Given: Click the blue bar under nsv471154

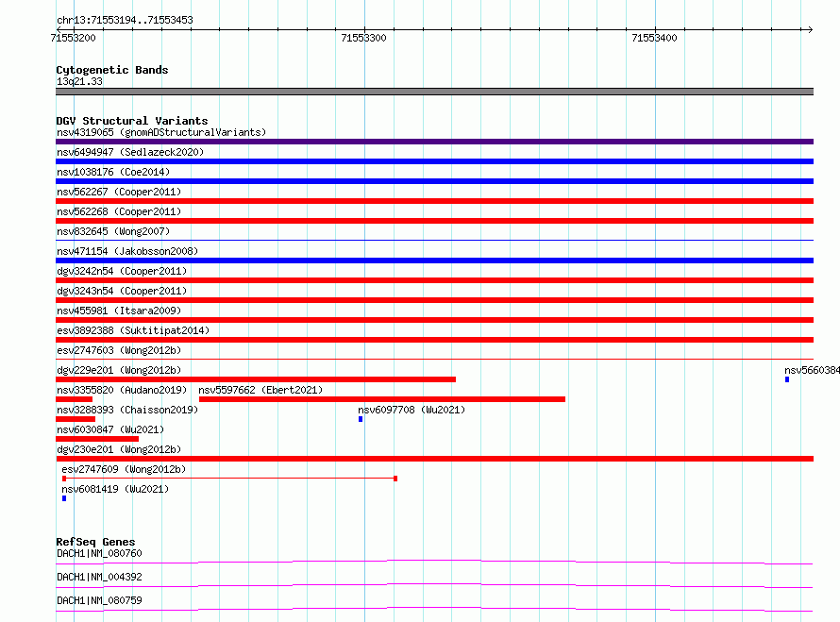Looking at the screenshot, I should [434, 261].
